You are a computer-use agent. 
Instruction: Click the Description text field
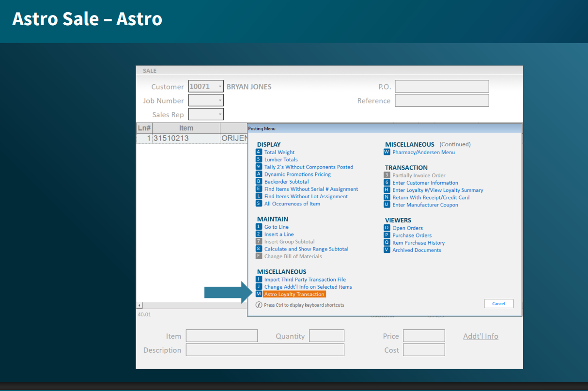pos(265,350)
